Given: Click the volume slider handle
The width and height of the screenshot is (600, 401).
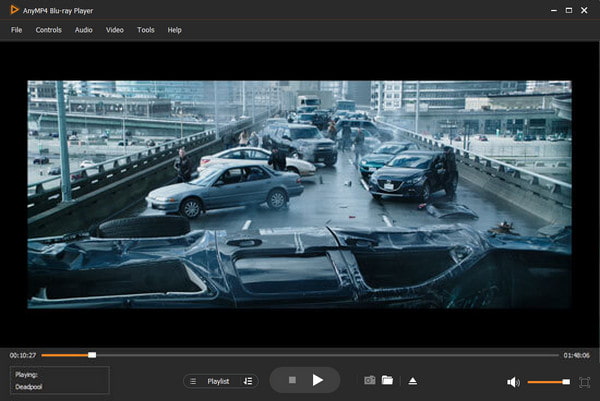Looking at the screenshot, I should point(566,382).
